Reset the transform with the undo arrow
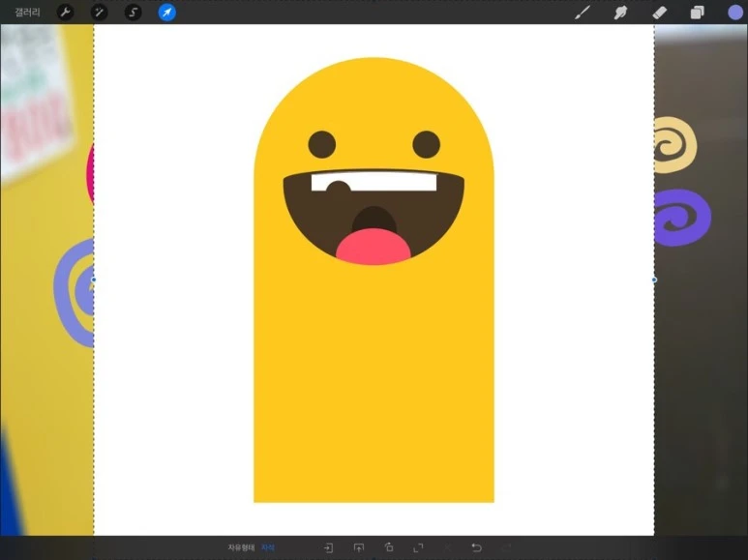This screenshot has height=560, width=748. pos(476,547)
